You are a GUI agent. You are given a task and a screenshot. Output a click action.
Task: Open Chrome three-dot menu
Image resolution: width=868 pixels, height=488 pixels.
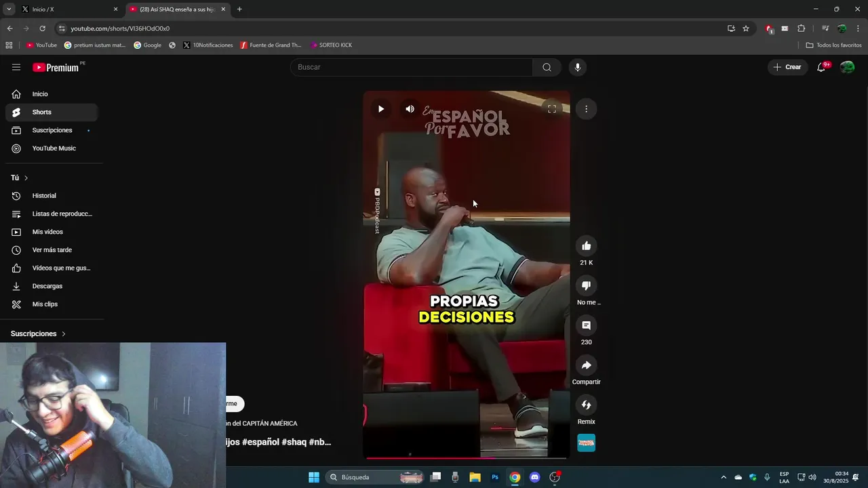[859, 28]
